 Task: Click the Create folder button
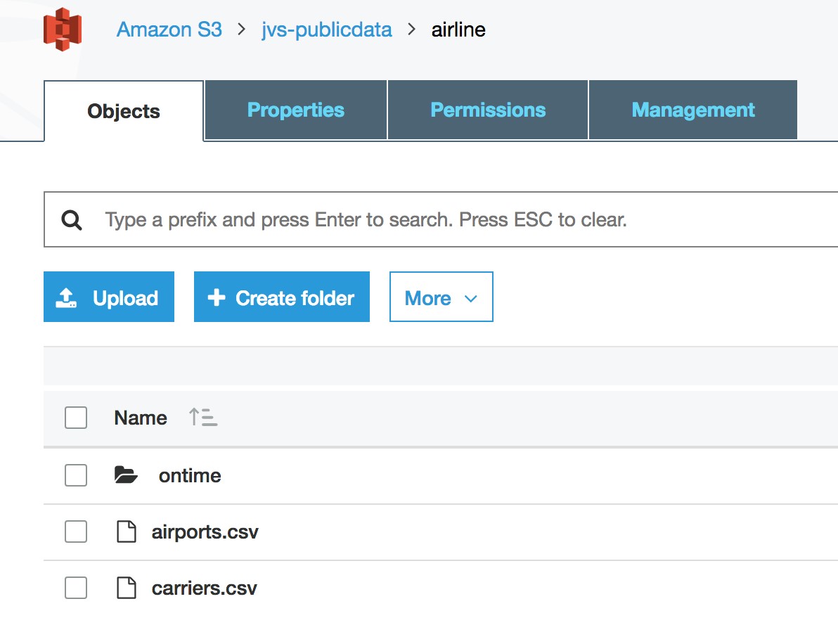tap(282, 297)
